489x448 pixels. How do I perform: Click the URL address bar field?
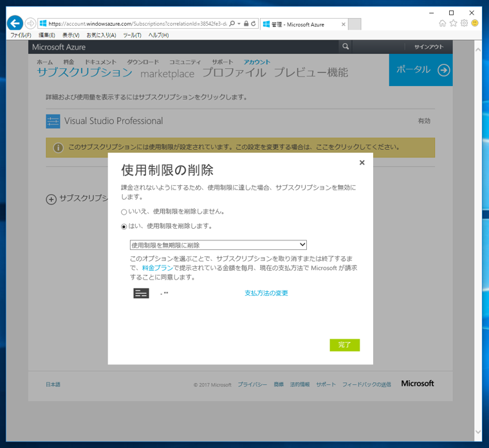pos(137,24)
